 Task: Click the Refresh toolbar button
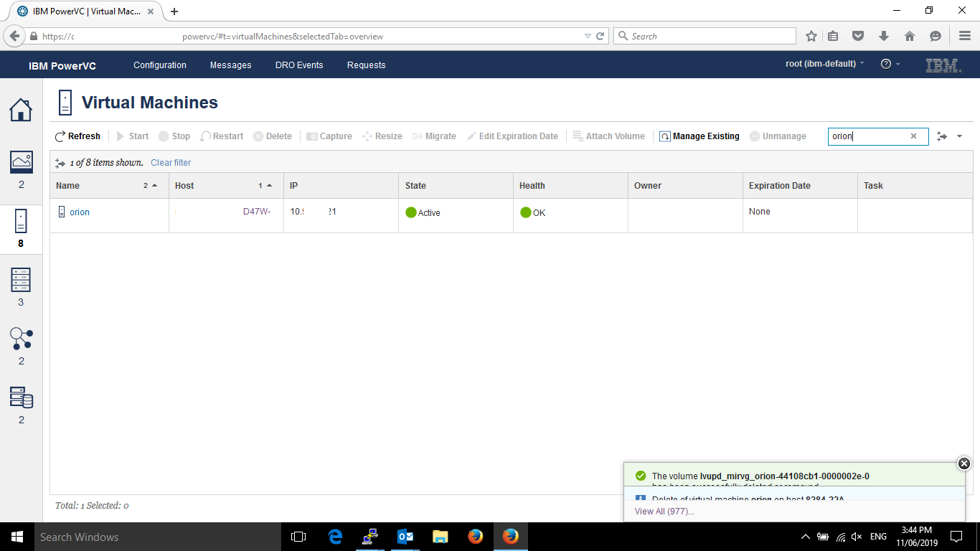(x=77, y=136)
